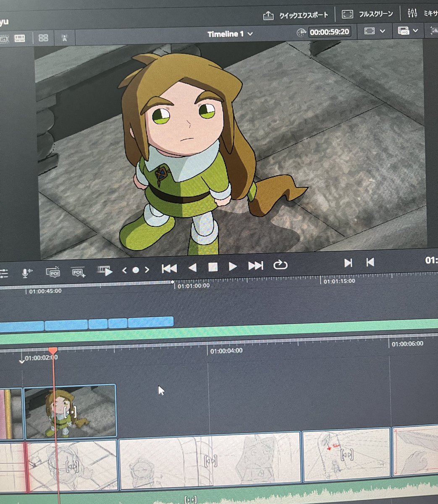Click upper ruler at 01:01:15:00
Screen dimensions: 438x504
(x=338, y=281)
